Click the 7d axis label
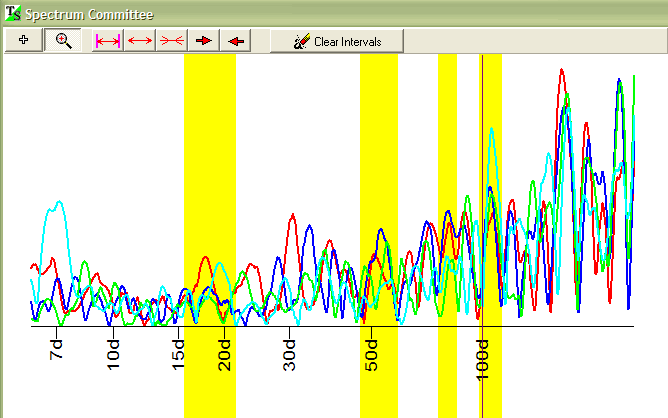 (x=56, y=350)
